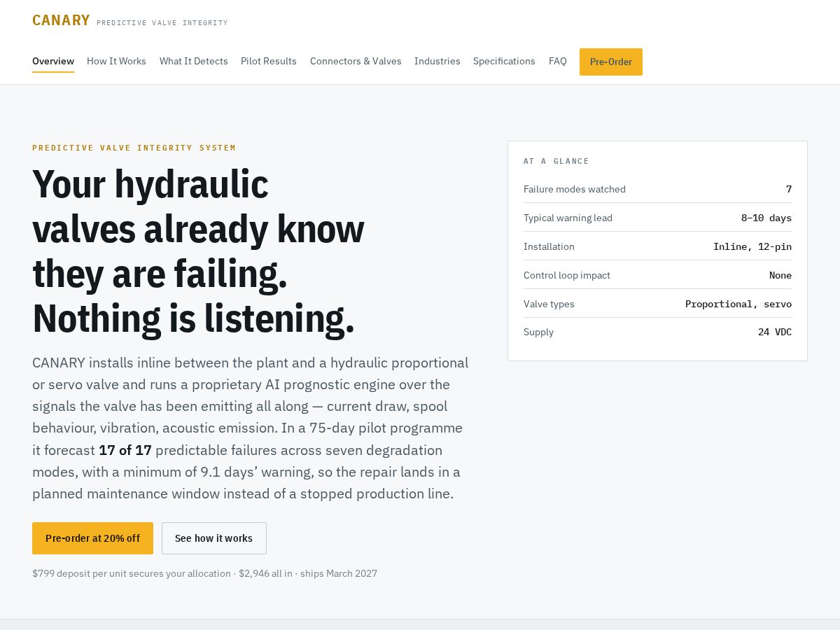Click the 'PREDICTIVE VALVE INTEGRITY SYSTEM' eyebrow text
Image resolution: width=840 pixels, height=630 pixels.
pos(134,148)
